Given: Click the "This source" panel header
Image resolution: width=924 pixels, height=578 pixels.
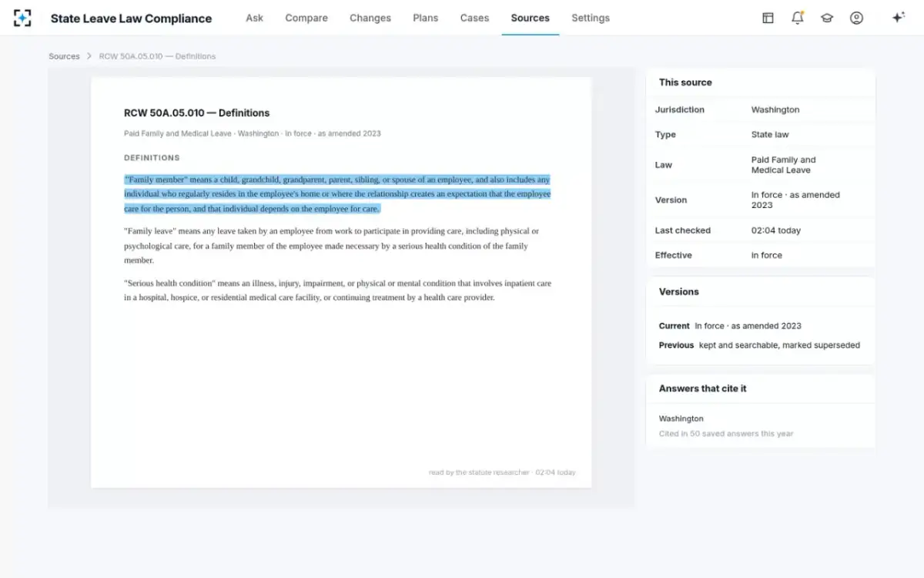Looking at the screenshot, I should click(x=685, y=82).
